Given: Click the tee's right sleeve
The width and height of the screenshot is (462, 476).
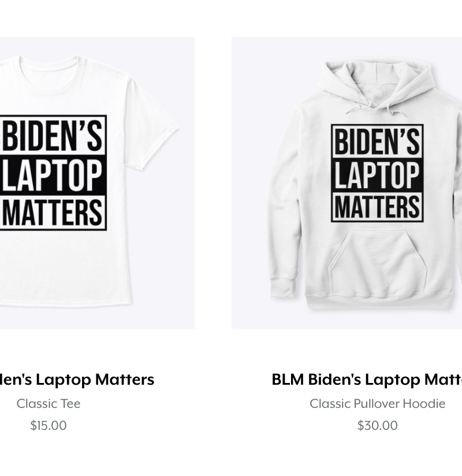Looking at the screenshot, I should pos(152,124).
